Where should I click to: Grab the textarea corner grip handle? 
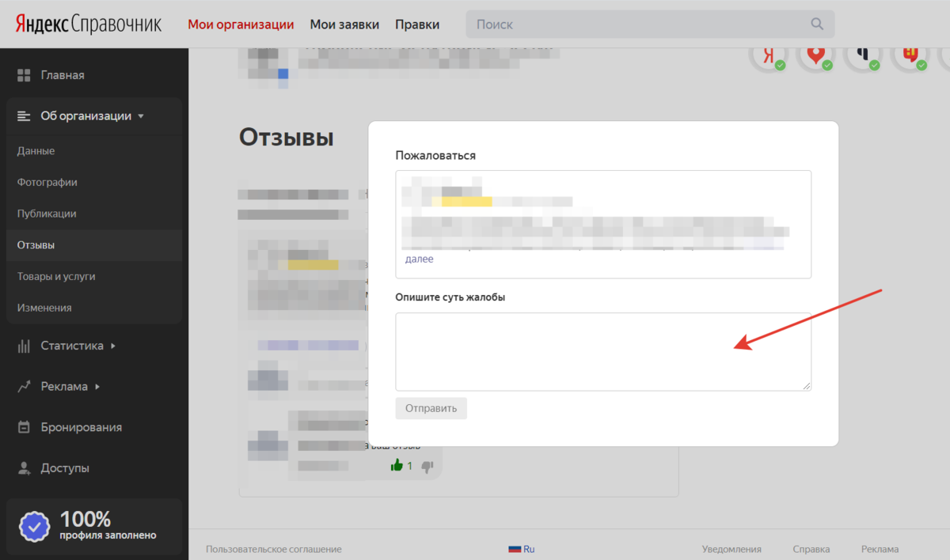[x=807, y=386]
